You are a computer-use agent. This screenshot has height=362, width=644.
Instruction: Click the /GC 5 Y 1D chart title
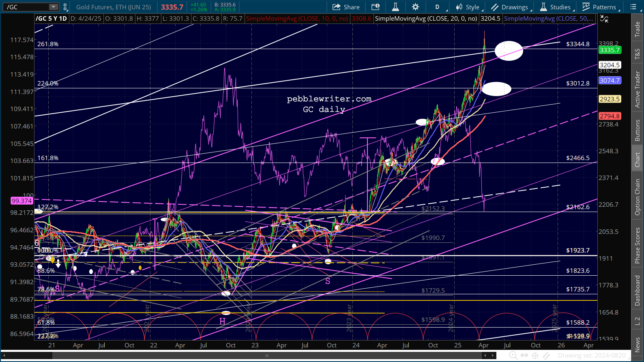(x=52, y=19)
